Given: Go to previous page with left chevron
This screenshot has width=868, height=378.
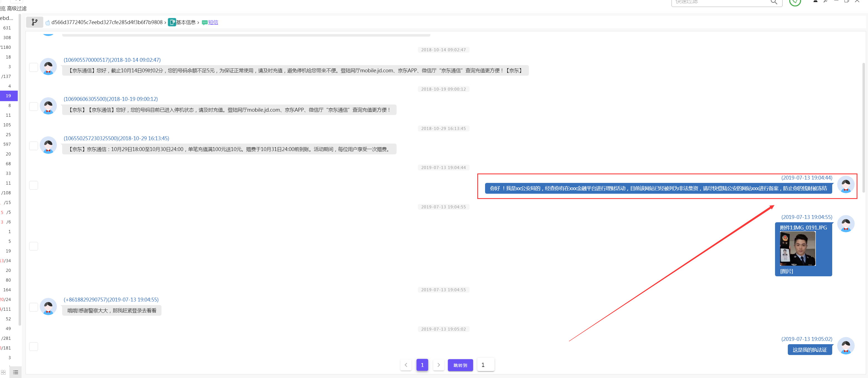Looking at the screenshot, I should (x=406, y=365).
